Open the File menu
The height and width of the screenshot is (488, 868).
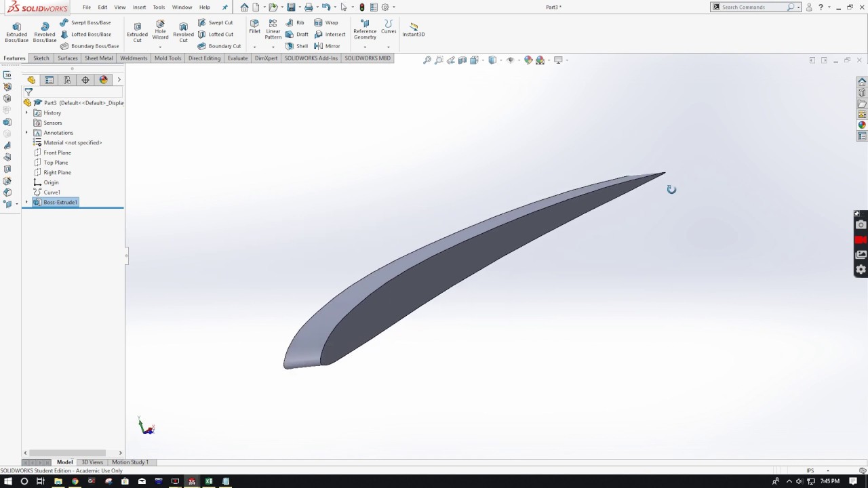tap(87, 7)
